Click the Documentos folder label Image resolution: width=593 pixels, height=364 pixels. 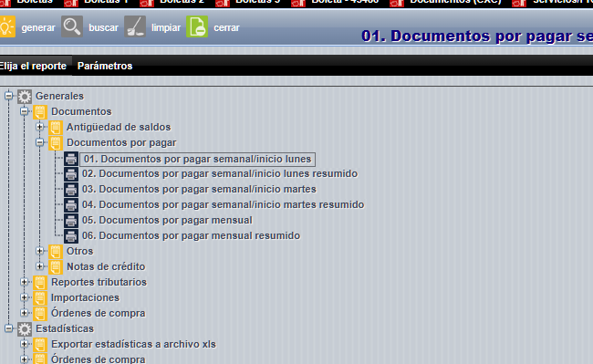point(81,112)
